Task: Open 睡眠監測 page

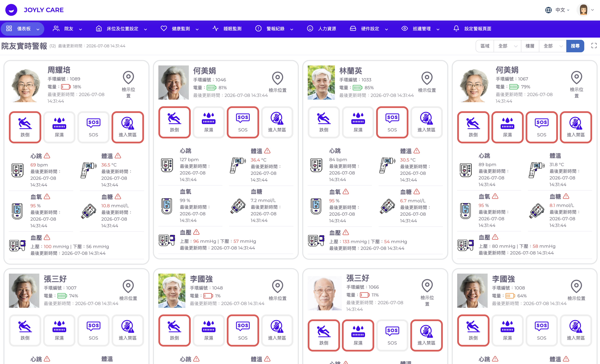Action: (x=227, y=29)
